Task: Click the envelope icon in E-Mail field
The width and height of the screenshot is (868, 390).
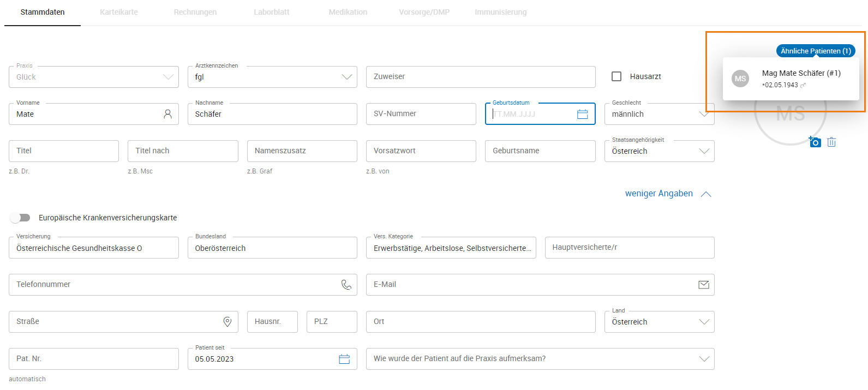Action: [x=703, y=285]
